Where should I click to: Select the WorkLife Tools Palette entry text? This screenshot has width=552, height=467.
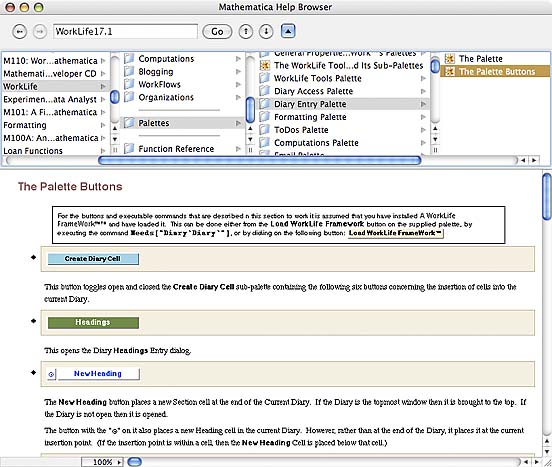(x=318, y=78)
